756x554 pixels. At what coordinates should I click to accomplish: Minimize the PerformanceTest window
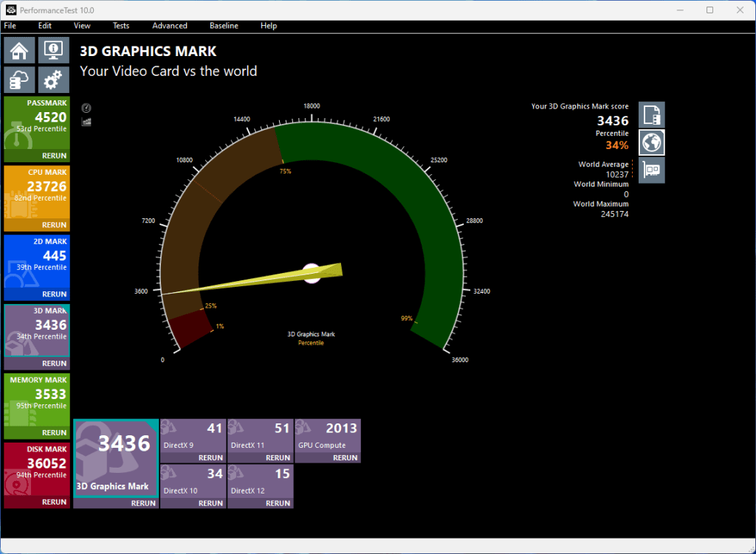point(680,10)
